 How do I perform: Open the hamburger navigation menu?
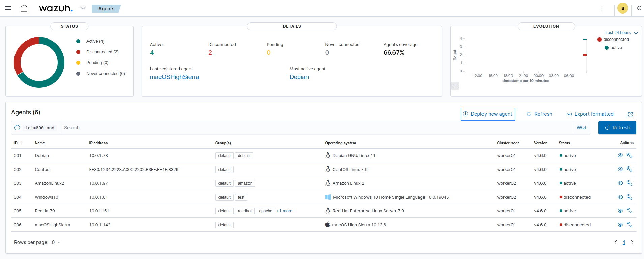[x=8, y=8]
